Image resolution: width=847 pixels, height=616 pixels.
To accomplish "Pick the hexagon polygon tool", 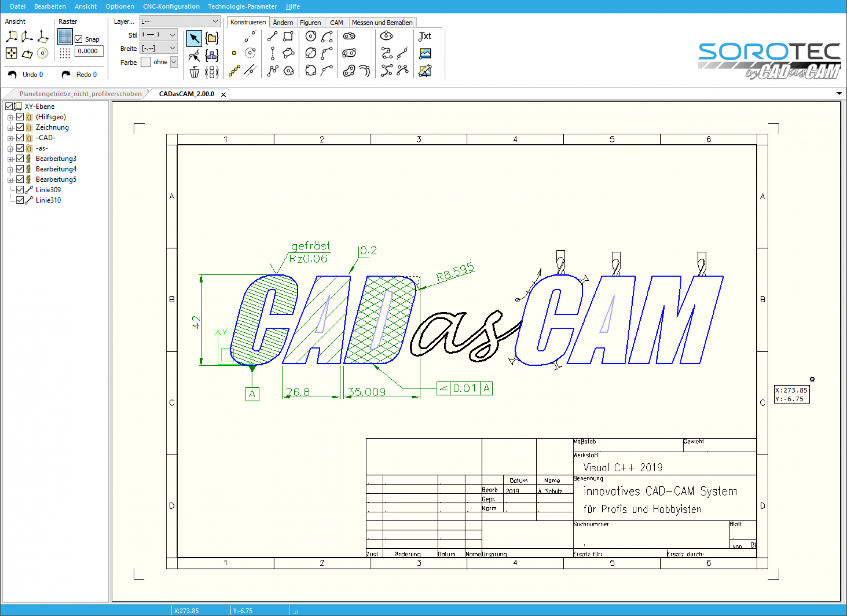I will [x=288, y=71].
